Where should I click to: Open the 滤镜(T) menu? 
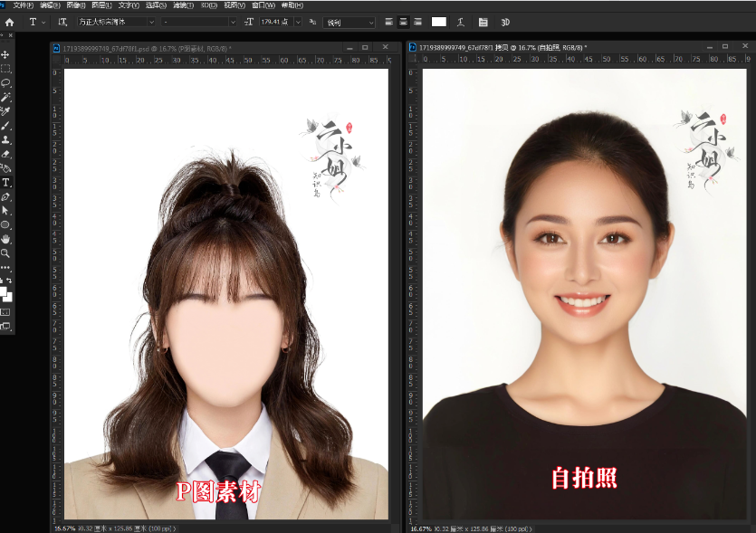click(x=183, y=5)
